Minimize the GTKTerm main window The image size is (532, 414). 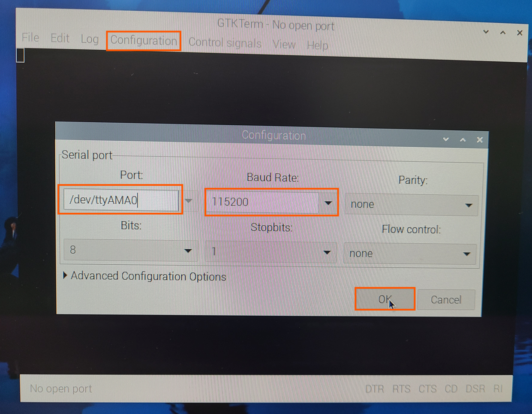486,32
